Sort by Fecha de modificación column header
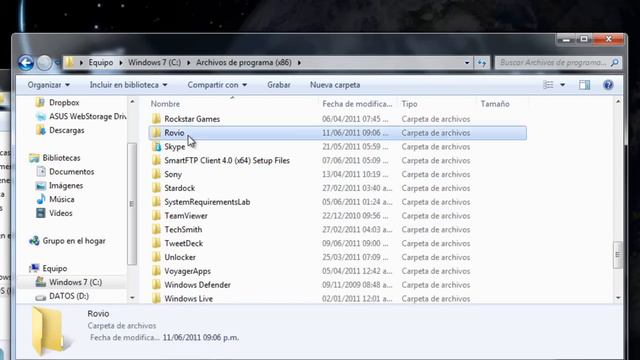The width and height of the screenshot is (640, 360). pos(357,104)
